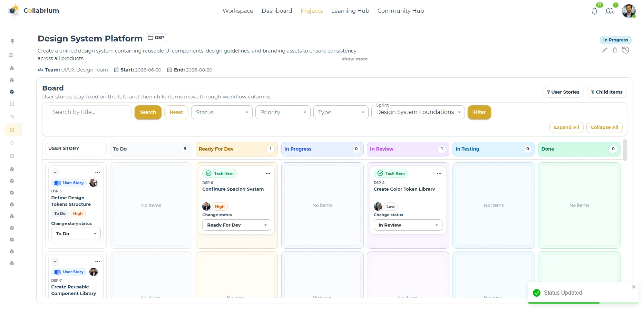
Task: Open more options on DSP-3 story card
Action: tap(98, 172)
